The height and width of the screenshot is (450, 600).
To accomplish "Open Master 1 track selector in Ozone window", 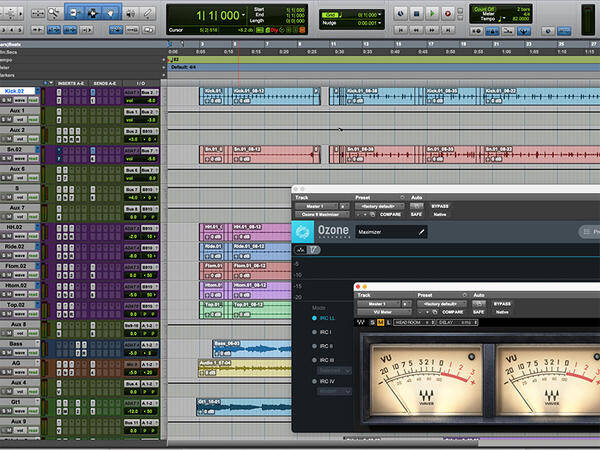I will click(x=316, y=206).
